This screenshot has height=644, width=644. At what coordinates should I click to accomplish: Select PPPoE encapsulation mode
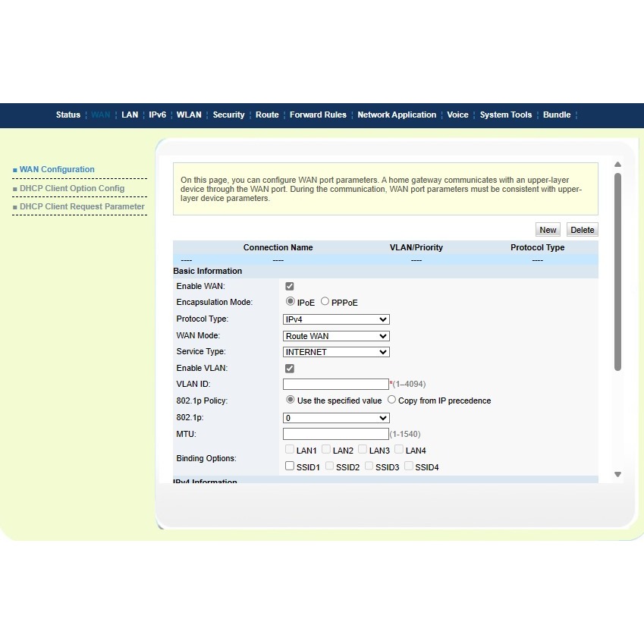325,302
